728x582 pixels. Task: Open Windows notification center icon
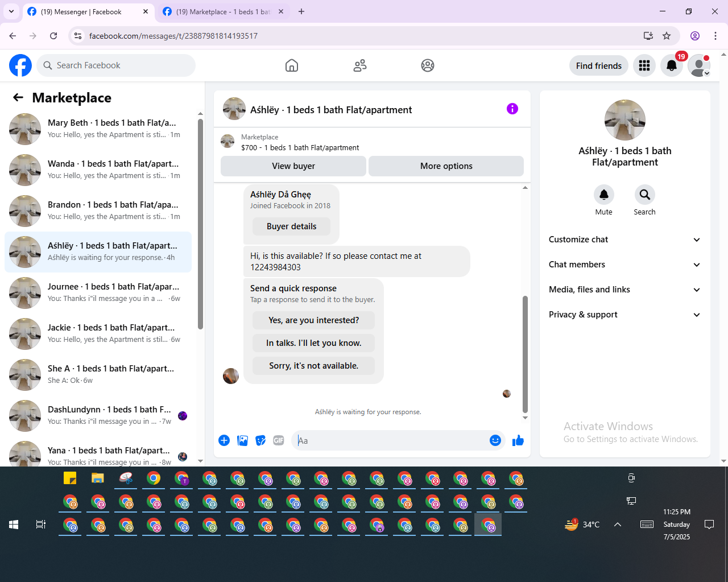click(709, 525)
